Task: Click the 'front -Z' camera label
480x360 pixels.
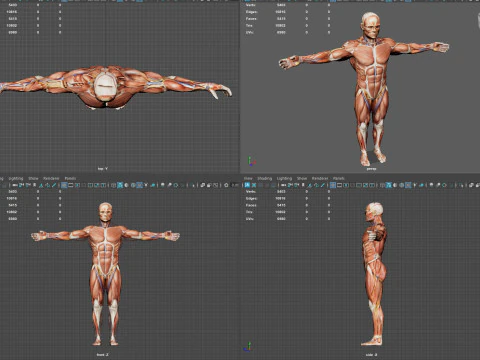Action: [102, 355]
